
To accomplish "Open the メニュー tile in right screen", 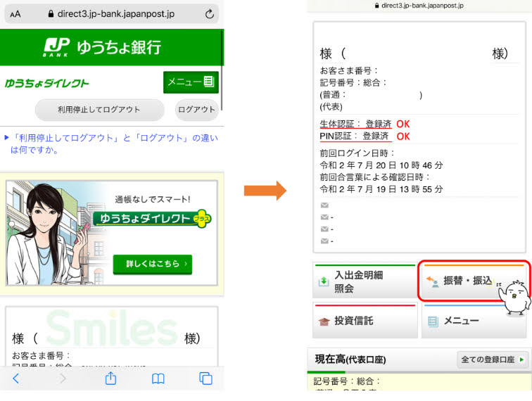I will (x=474, y=321).
